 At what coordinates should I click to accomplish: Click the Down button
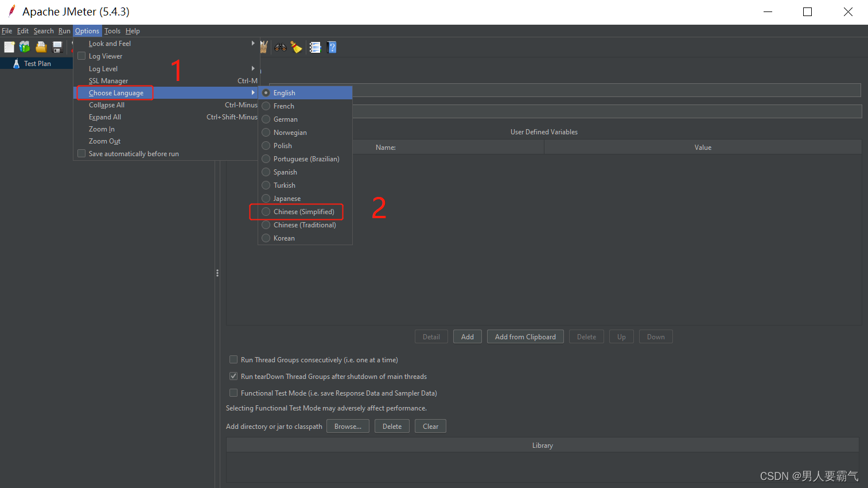pyautogui.click(x=656, y=336)
